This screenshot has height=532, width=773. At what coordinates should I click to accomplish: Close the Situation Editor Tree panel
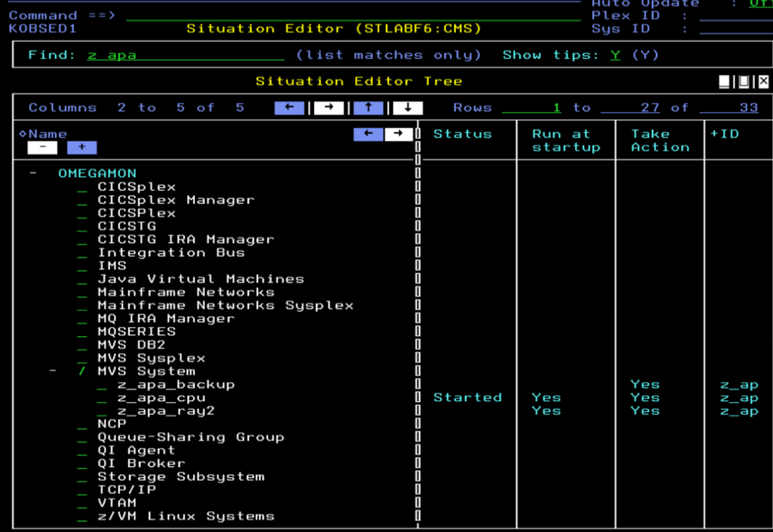763,81
